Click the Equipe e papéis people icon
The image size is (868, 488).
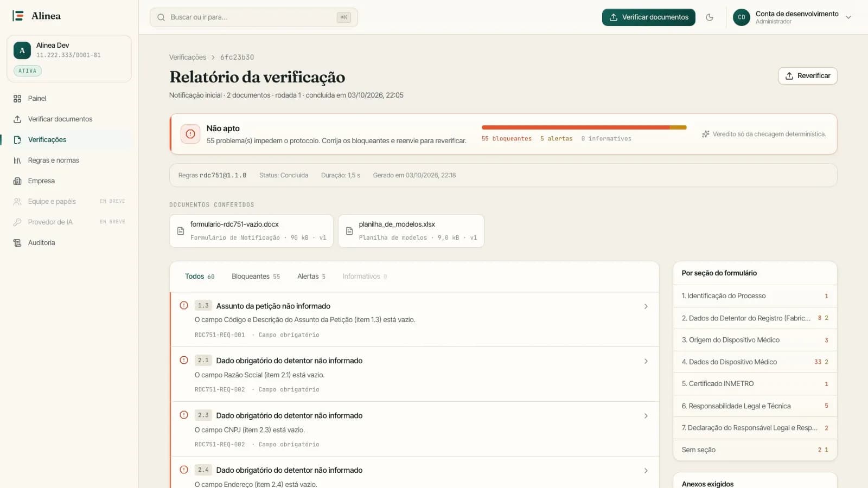point(17,202)
